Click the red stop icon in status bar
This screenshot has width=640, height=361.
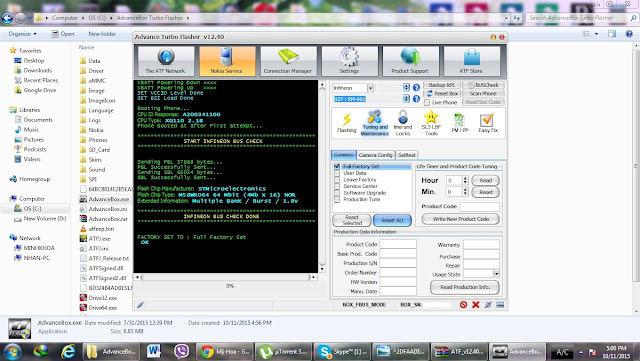click(x=463, y=305)
